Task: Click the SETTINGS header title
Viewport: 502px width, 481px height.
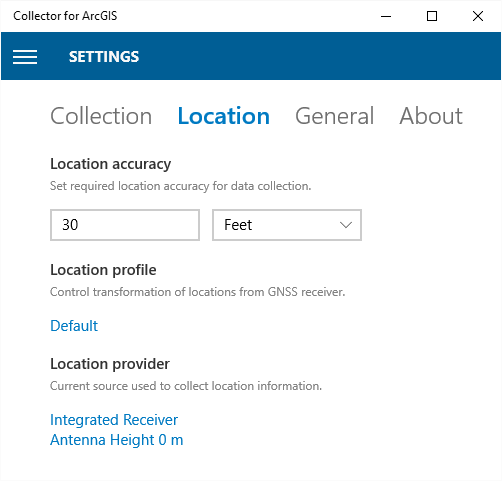Action: (x=104, y=57)
